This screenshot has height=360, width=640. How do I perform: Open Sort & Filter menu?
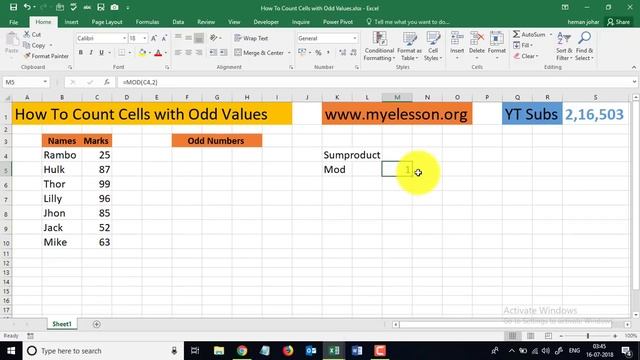[x=564, y=46]
